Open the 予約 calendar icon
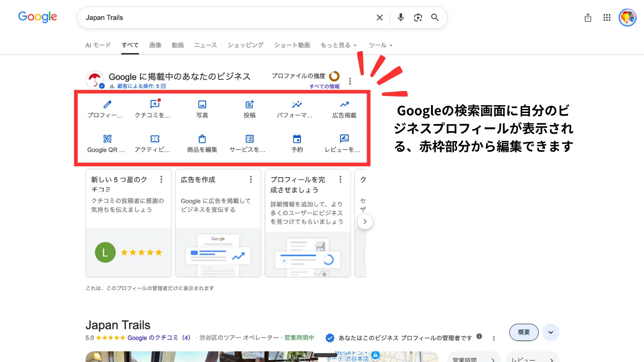The height and width of the screenshot is (362, 644). [297, 139]
